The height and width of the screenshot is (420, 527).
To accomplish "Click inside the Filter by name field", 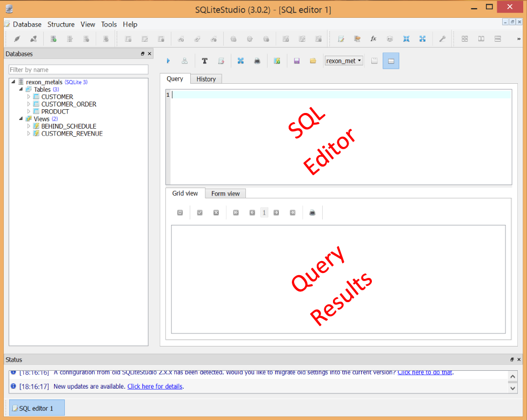I will (x=78, y=69).
